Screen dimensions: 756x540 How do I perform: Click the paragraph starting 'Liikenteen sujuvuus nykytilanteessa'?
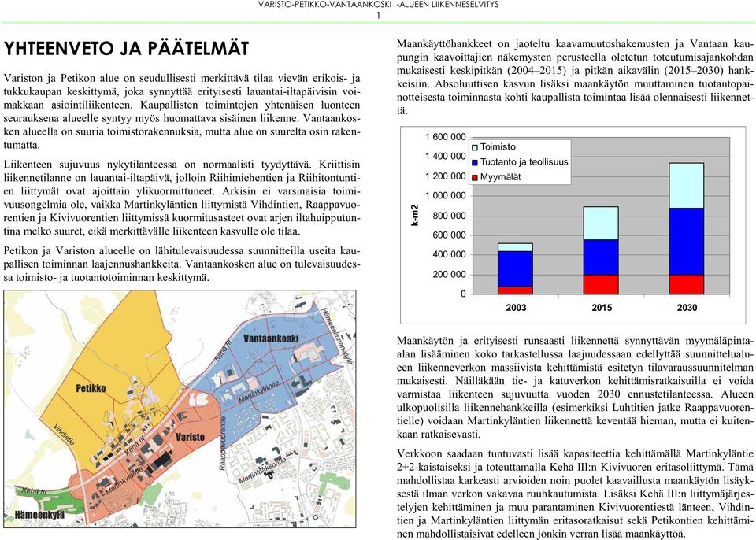point(182,198)
